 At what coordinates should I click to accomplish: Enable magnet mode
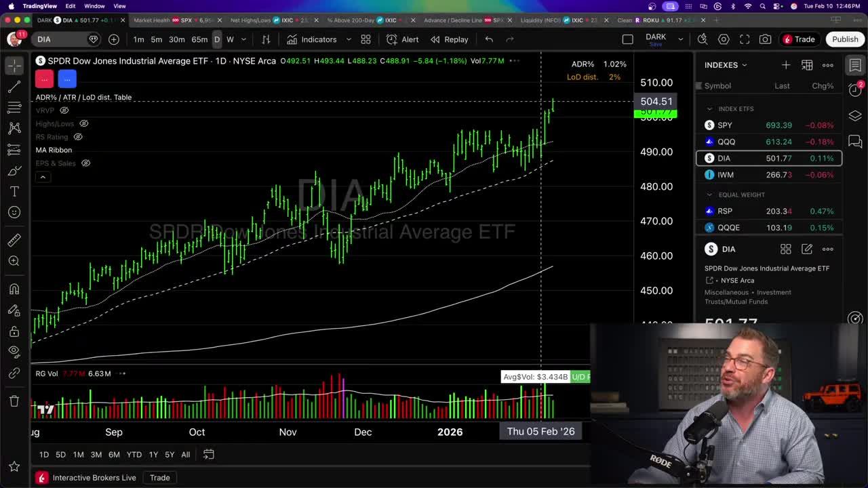(x=14, y=288)
